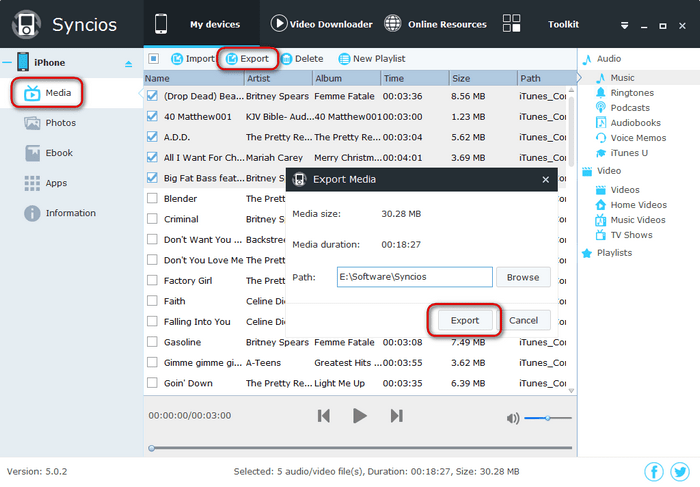Open the Twitter link icon
Image resolution: width=700 pixels, height=487 pixels.
679,471
